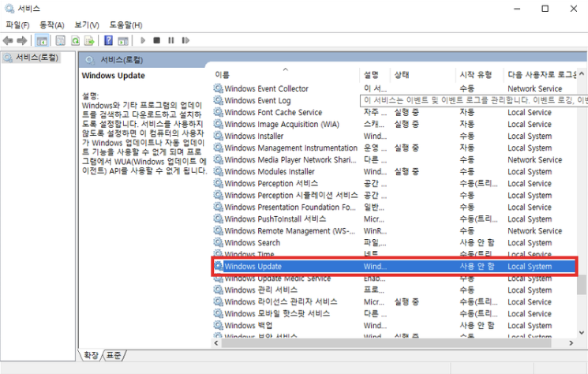
Task: Open Properties from the toolbar icon
Action: [x=60, y=40]
